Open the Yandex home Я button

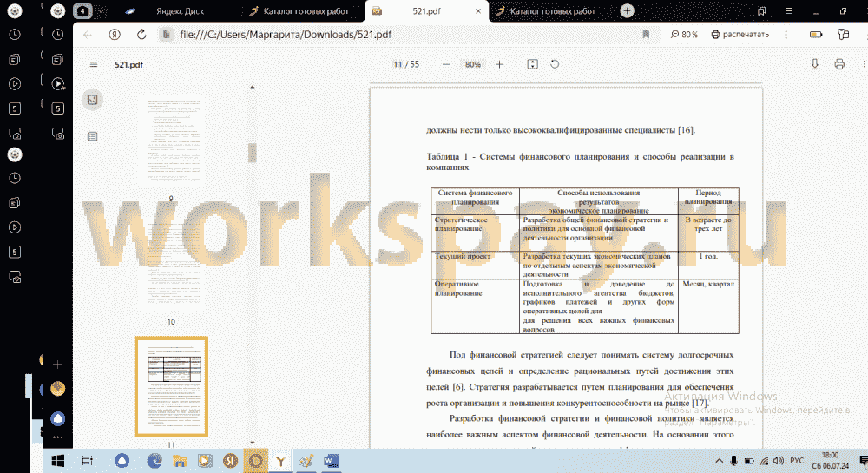tap(115, 35)
